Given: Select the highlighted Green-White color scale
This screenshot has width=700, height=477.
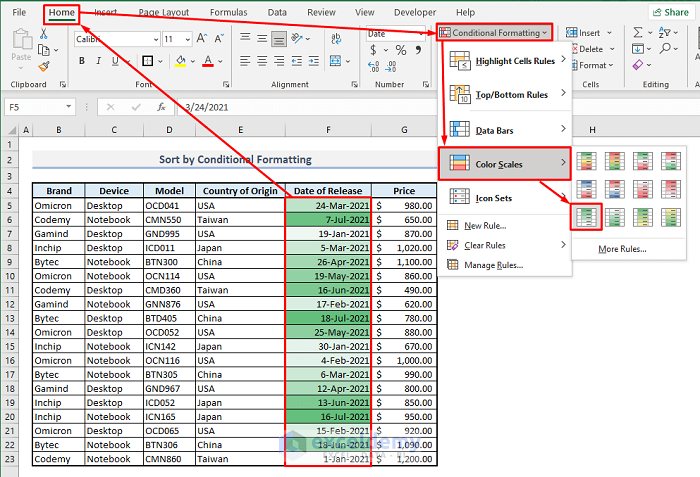Looking at the screenshot, I should tap(588, 216).
